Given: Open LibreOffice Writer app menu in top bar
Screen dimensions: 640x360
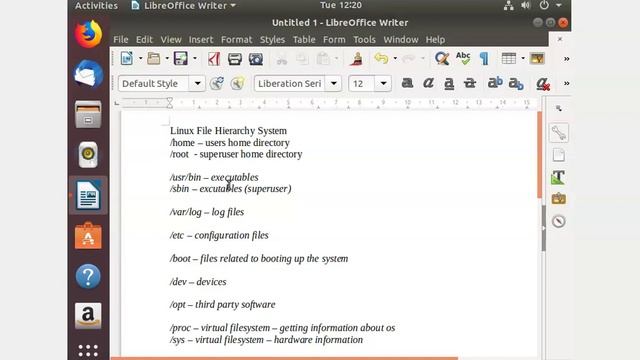Looking at the screenshot, I should [183, 6].
